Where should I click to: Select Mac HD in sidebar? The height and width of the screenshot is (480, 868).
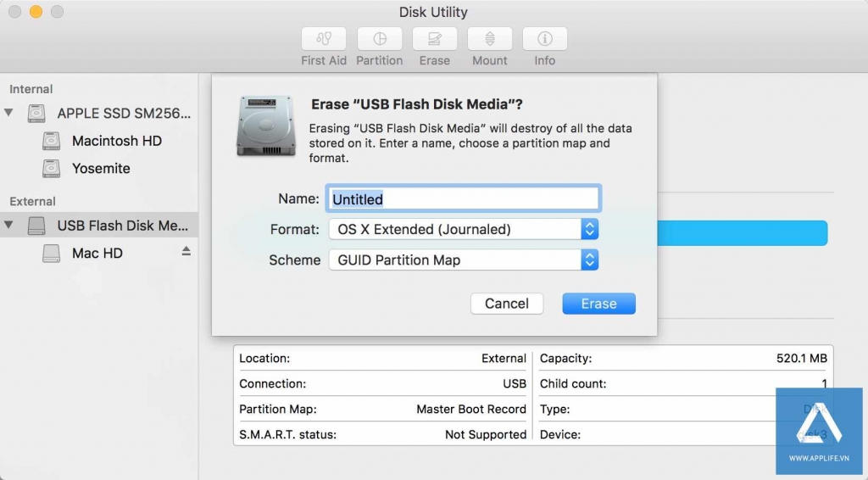coord(97,253)
